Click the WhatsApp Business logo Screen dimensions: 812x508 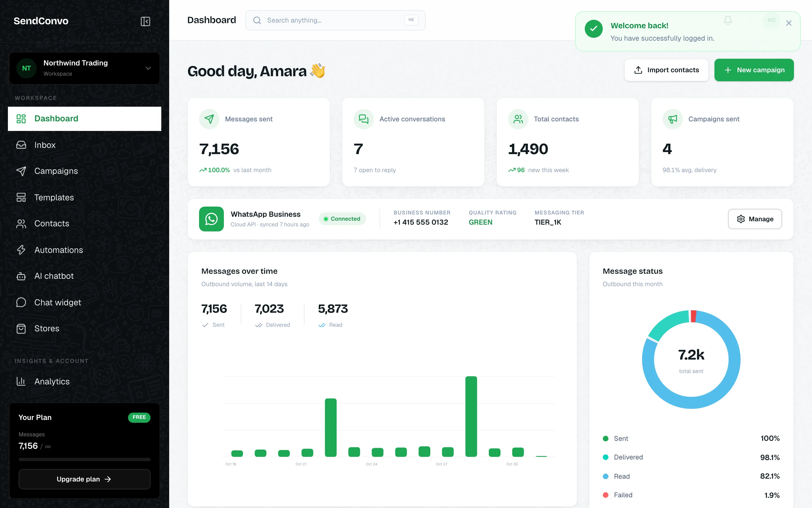click(x=211, y=219)
